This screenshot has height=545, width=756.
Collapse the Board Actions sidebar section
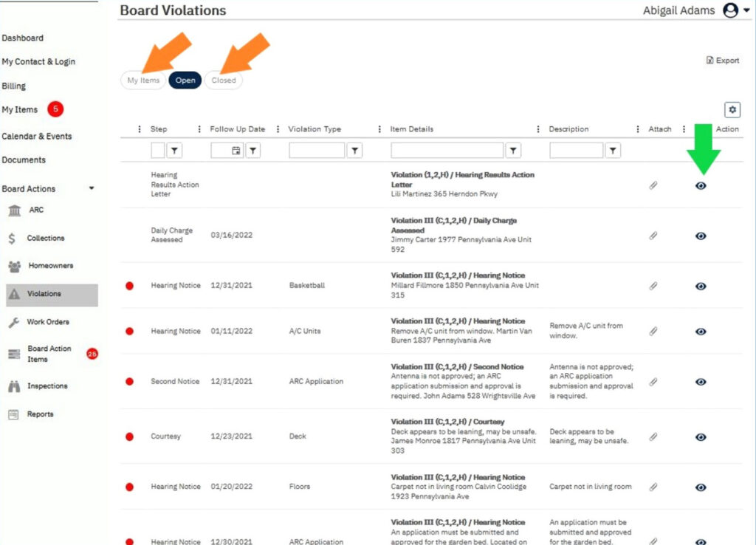[92, 188]
